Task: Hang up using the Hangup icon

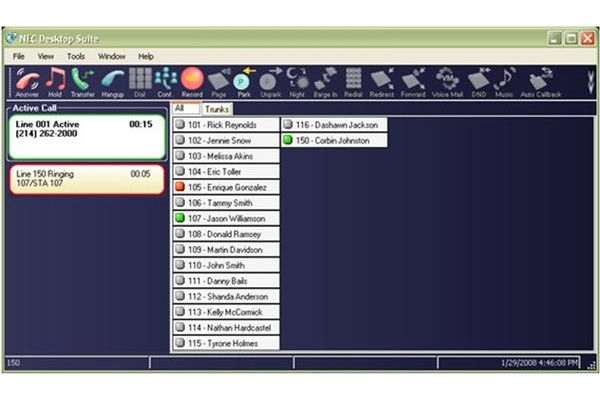Action: coord(112,82)
